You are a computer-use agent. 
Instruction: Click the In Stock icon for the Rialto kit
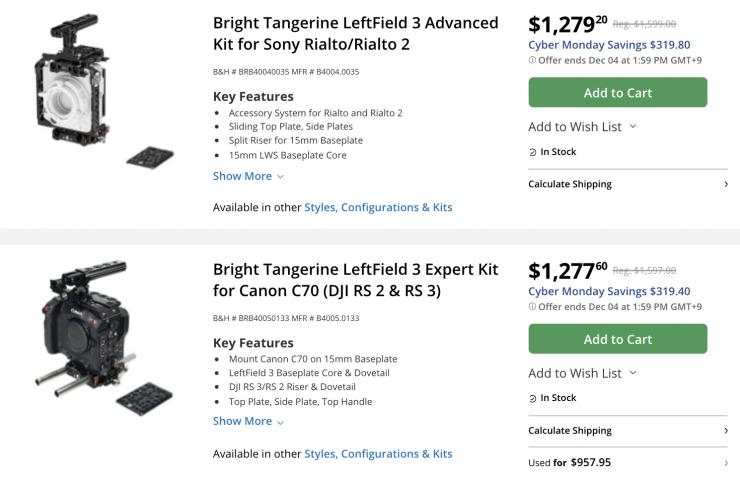(533, 152)
